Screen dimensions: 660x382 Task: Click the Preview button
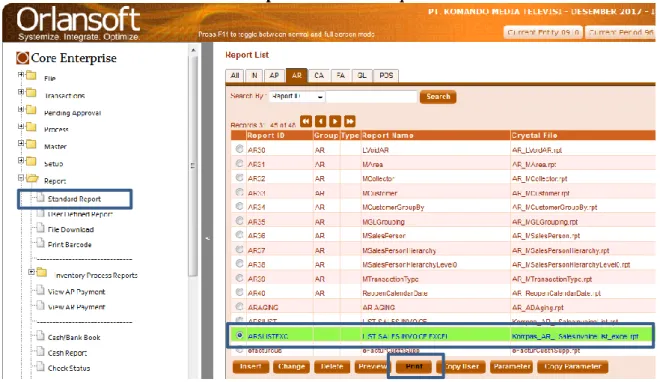click(x=372, y=367)
